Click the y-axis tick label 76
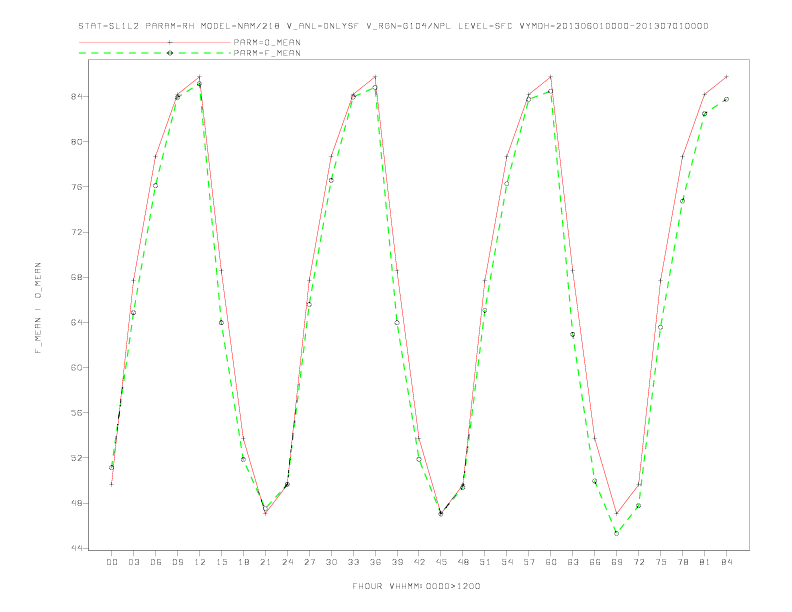The width and height of the screenshot is (792, 612). 76,187
